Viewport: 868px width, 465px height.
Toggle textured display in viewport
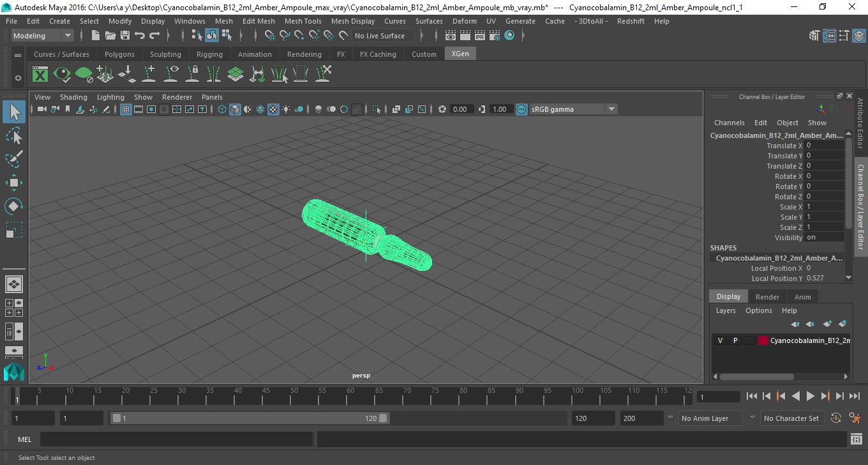pos(273,109)
